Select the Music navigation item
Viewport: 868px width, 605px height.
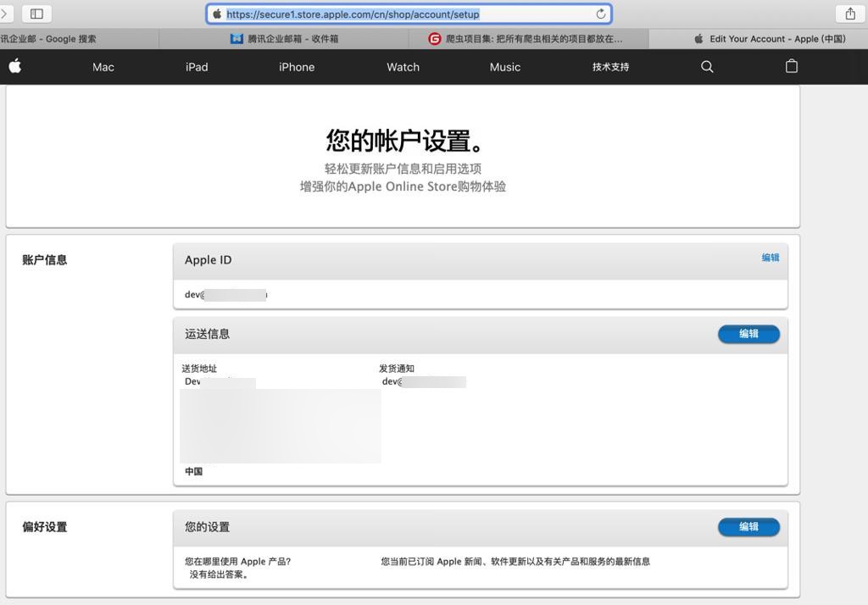(505, 67)
